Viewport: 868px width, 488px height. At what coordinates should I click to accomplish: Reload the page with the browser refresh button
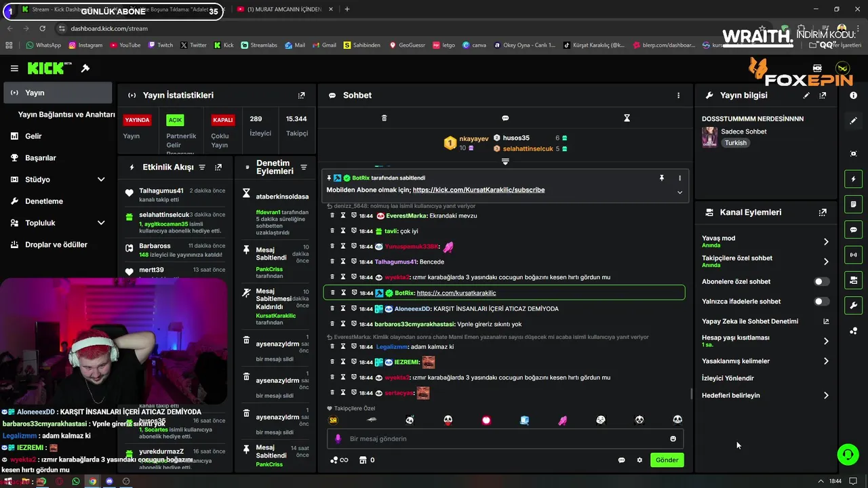pyautogui.click(x=43, y=28)
